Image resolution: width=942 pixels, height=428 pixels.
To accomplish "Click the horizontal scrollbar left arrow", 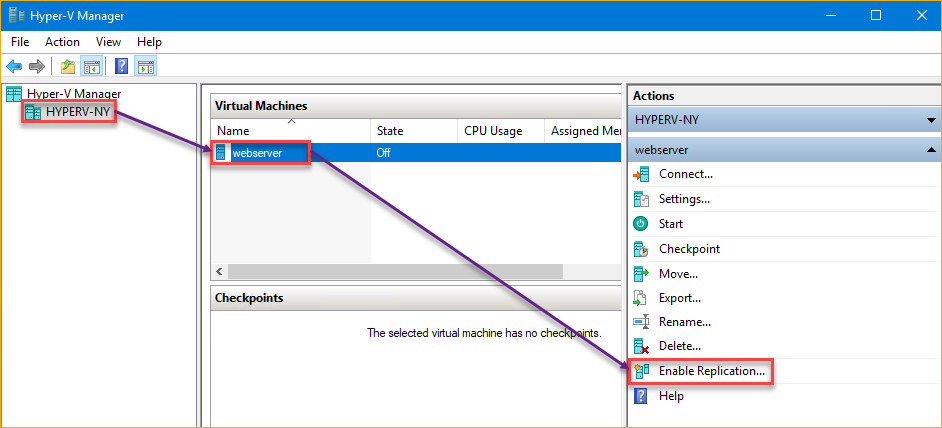I will coord(219,272).
